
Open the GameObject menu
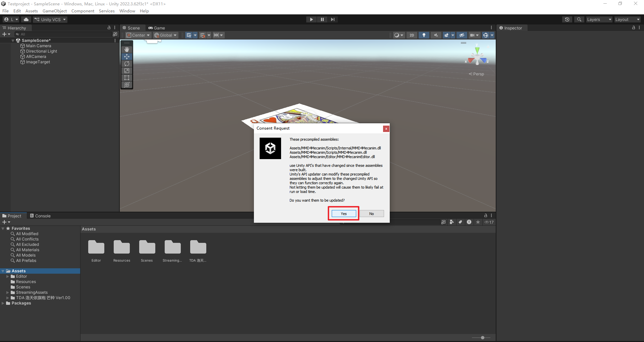55,11
